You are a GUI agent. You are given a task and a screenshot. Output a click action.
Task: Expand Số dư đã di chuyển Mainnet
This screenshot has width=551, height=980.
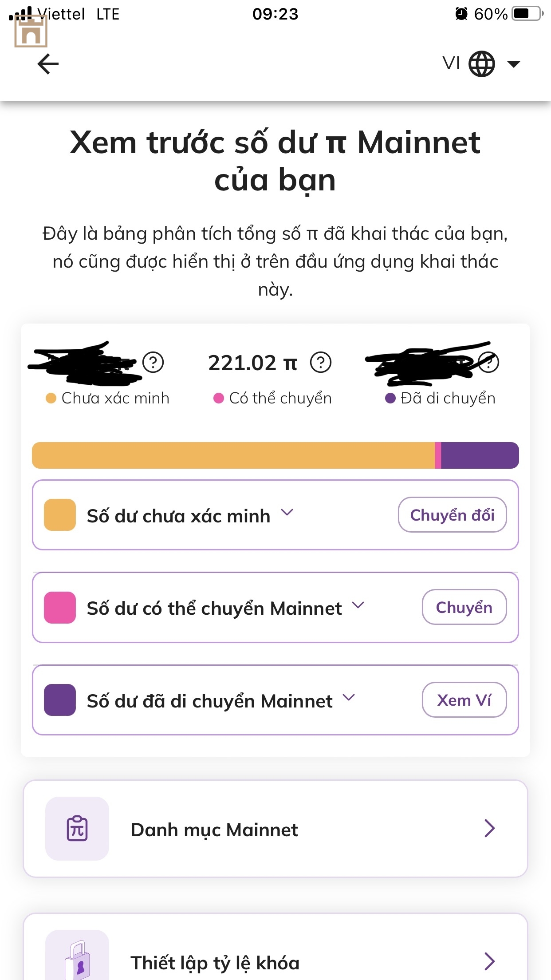pos(349,698)
